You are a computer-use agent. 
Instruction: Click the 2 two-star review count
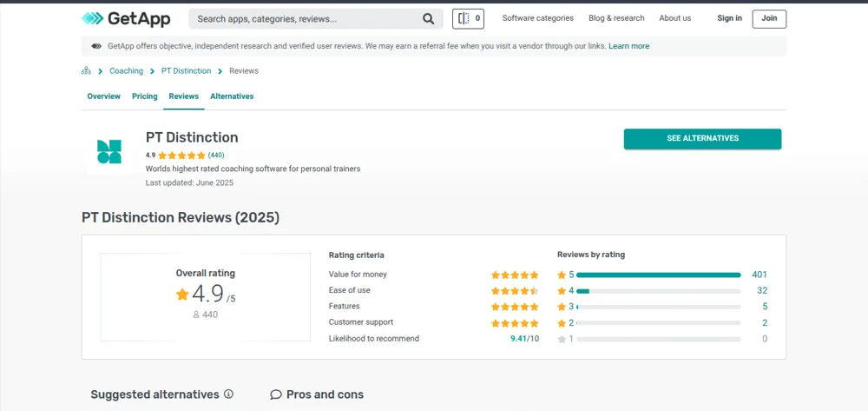[x=765, y=323]
